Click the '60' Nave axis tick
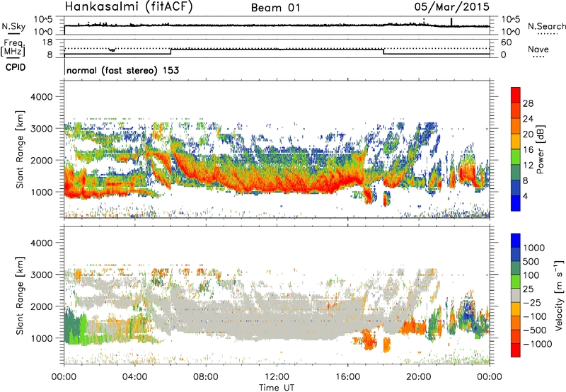 [x=507, y=42]
